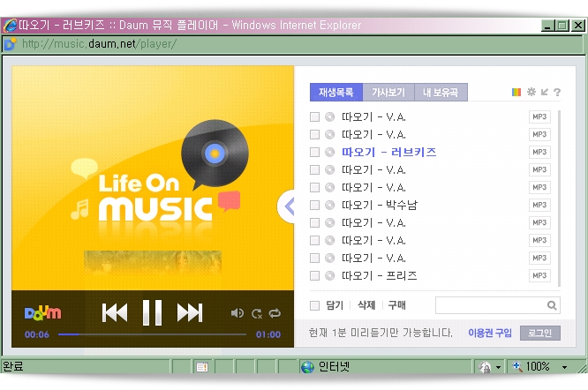Screen dimensions: 588x390
Task: Open the 내 보유곡 tab
Action: pos(441,92)
